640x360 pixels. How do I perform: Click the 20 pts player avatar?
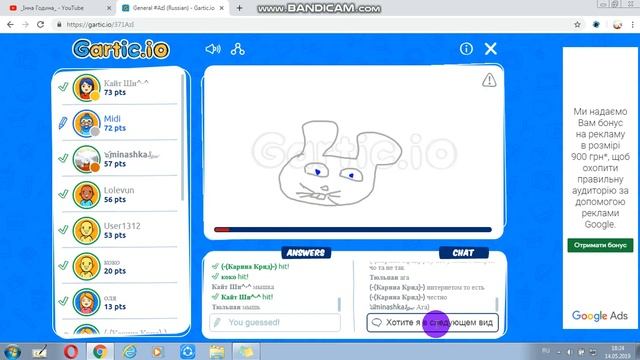coord(87,266)
